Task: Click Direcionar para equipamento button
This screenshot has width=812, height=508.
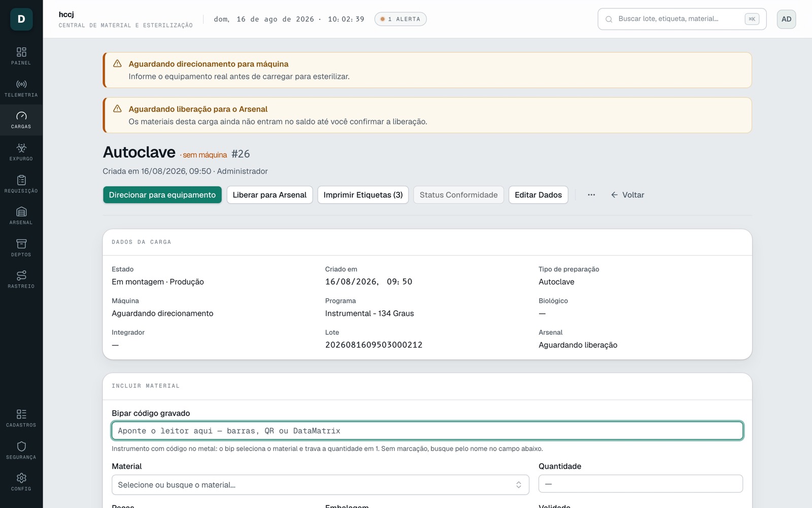Action: (162, 195)
